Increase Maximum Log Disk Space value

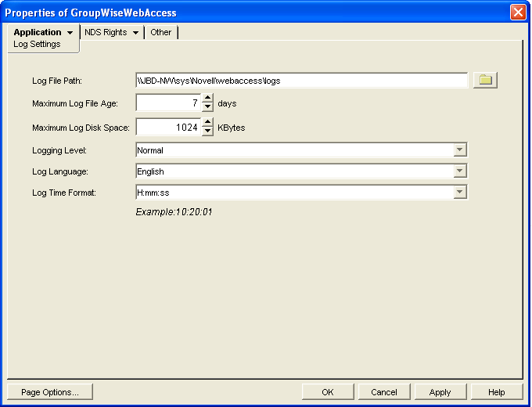[x=207, y=122]
